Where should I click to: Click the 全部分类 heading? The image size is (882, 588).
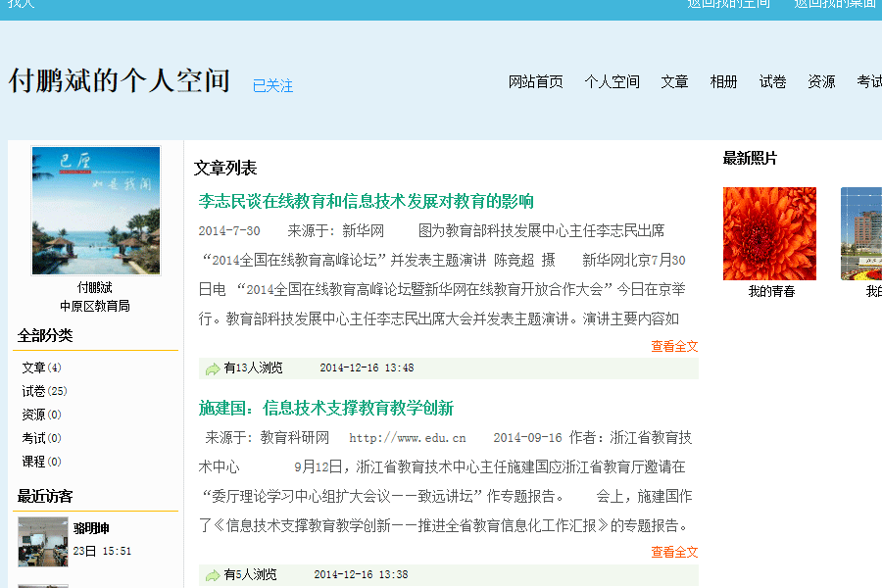pyautogui.click(x=45, y=336)
